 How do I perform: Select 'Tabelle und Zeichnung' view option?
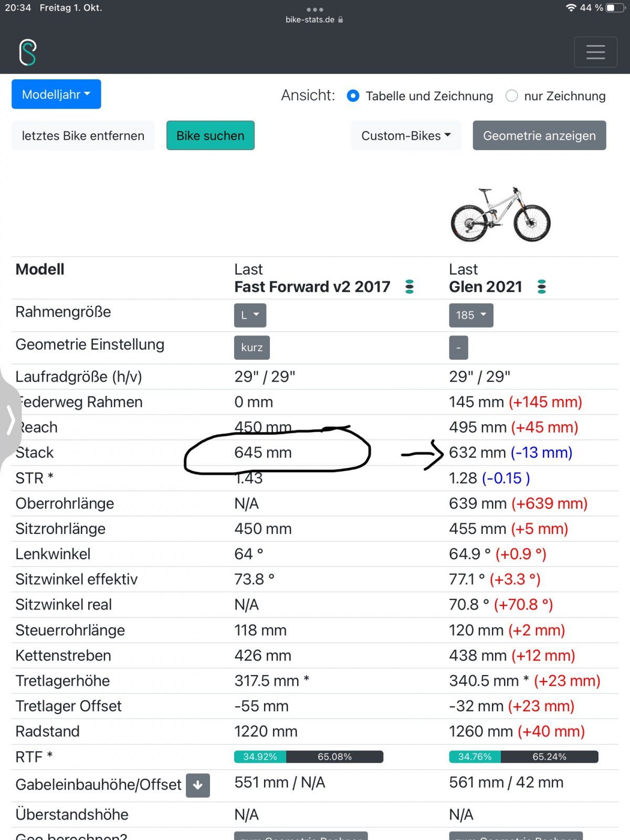point(353,96)
